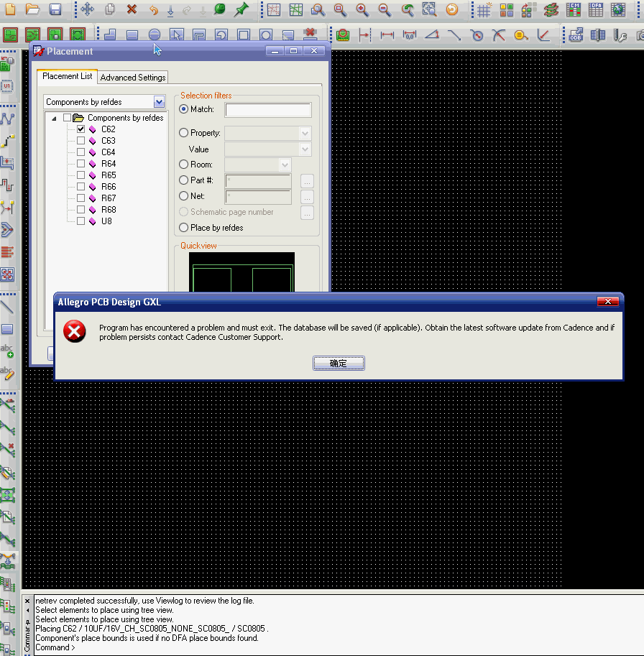Viewport: 644px width, 656px height.
Task: Open the drill and wrench icon
Action: (x=620, y=35)
